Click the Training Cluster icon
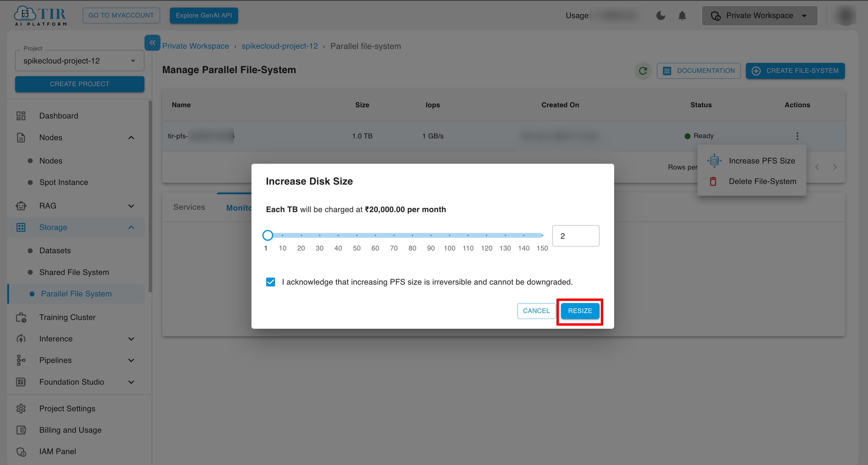This screenshot has width=868, height=465. [21, 317]
